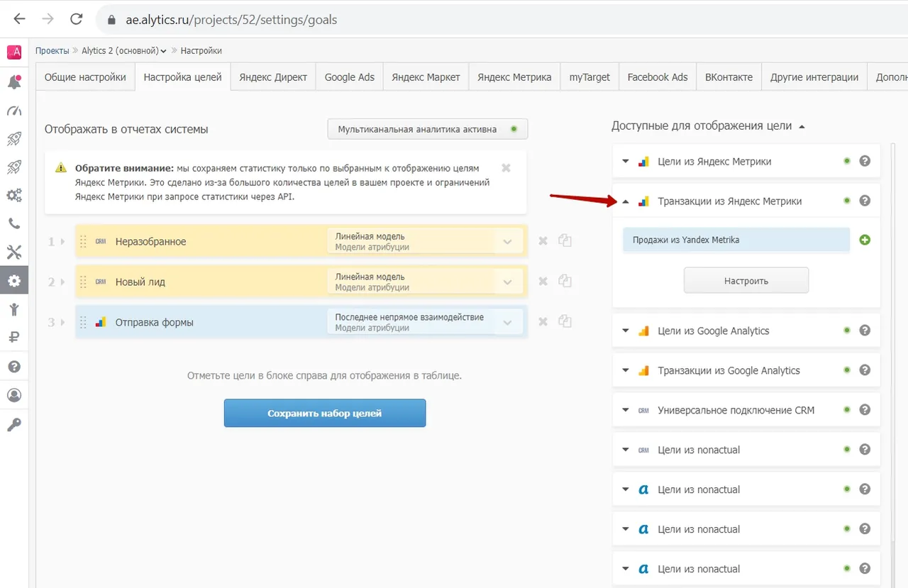Expand Универсальное подключение CRM section

coord(626,410)
